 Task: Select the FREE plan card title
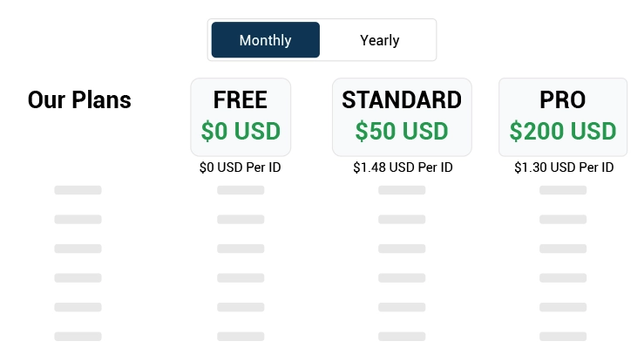(x=241, y=99)
